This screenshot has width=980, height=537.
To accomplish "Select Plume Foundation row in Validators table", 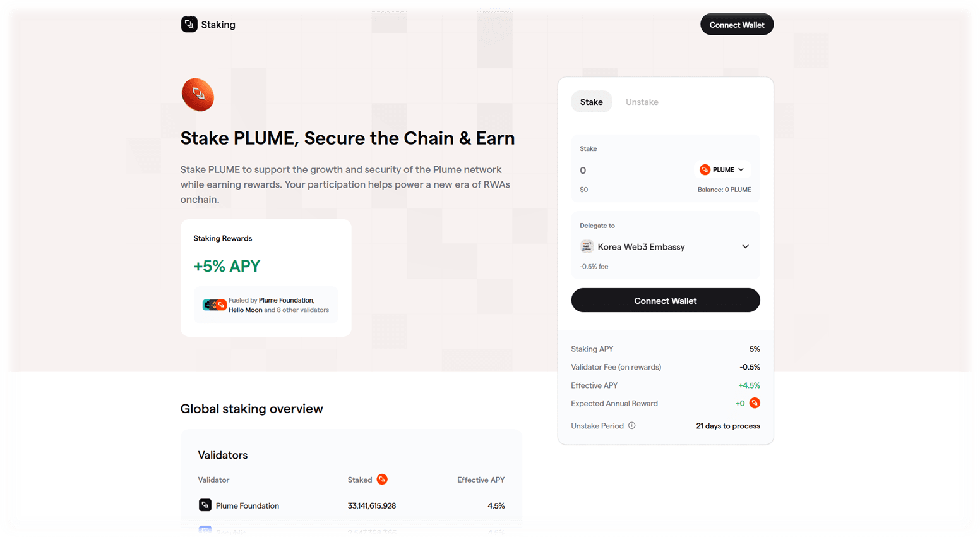I will [x=351, y=505].
